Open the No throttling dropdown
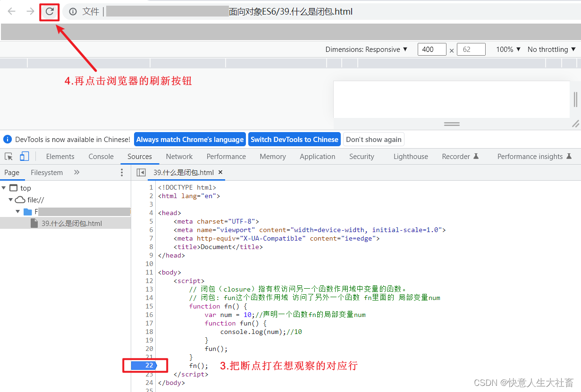This screenshot has height=392, width=581. [x=551, y=49]
